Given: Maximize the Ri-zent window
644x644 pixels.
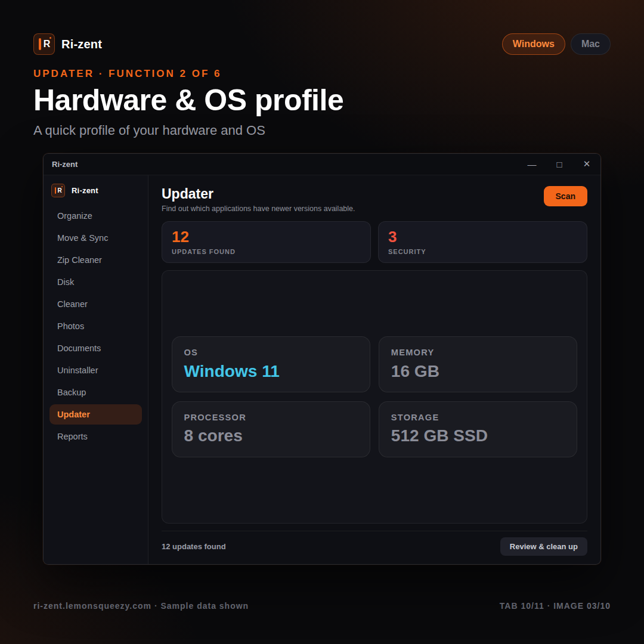Looking at the screenshot, I should click(559, 165).
